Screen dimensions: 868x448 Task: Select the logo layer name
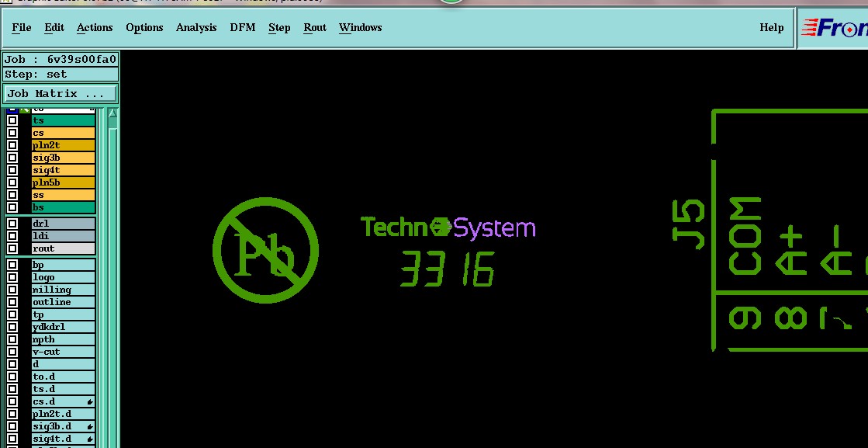point(63,277)
